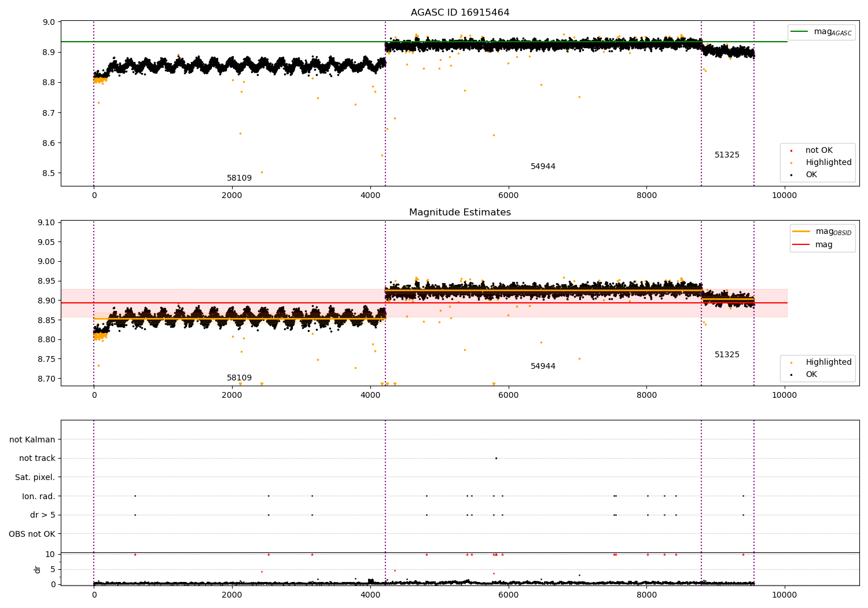
Task: Click the 'OBS not OK' flag row label
Action: 32,534
